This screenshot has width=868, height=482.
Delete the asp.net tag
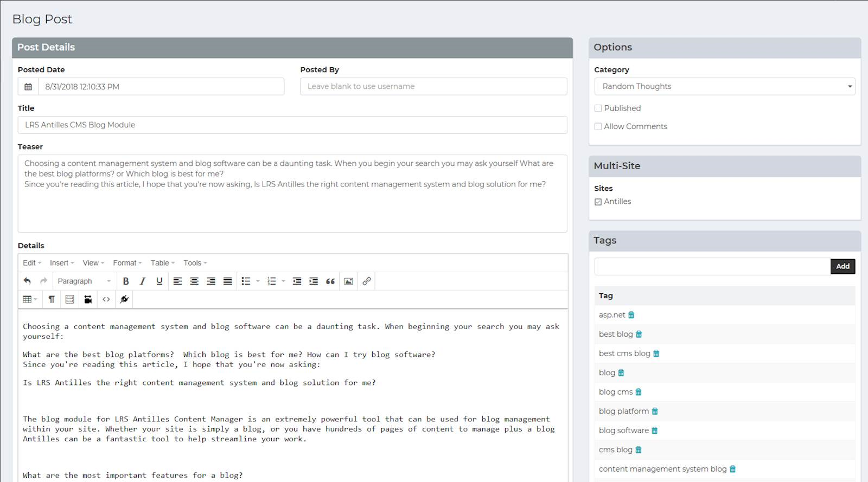coord(631,315)
